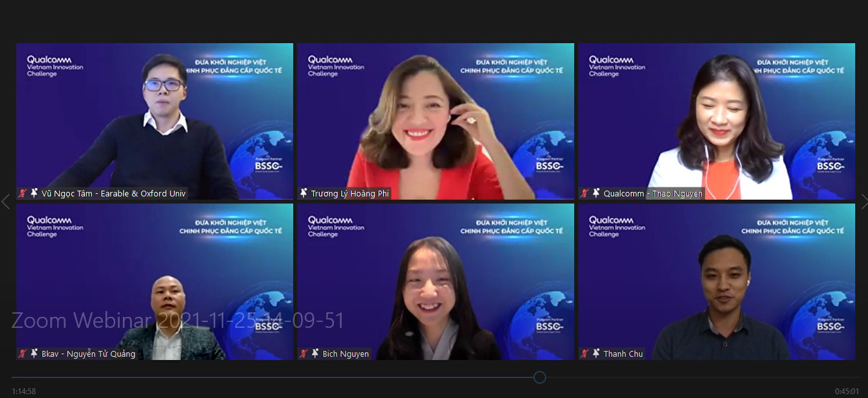The image size is (868, 398).
Task: Click the pin icon beside Qualcomm - Thao Nguyen
Action: (x=596, y=193)
